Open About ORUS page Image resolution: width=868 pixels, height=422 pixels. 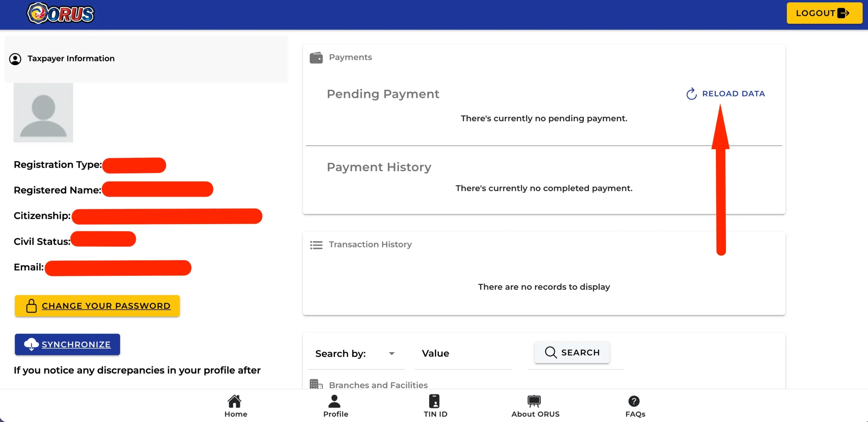point(535,406)
